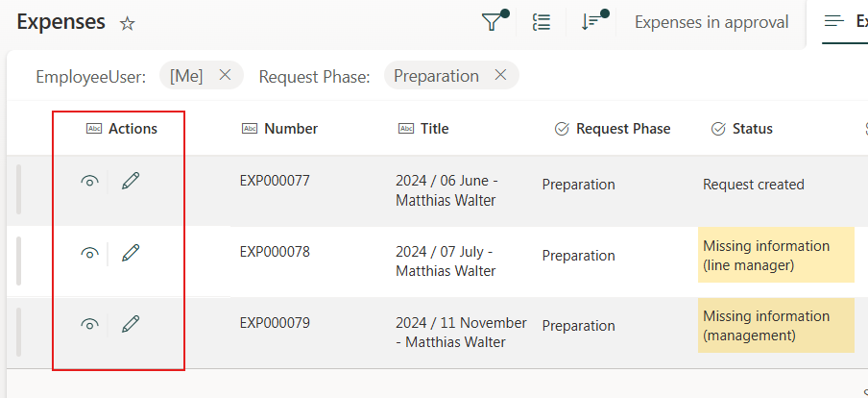Image resolution: width=868 pixels, height=398 pixels.
Task: Sort by the Title column header
Action: (434, 129)
